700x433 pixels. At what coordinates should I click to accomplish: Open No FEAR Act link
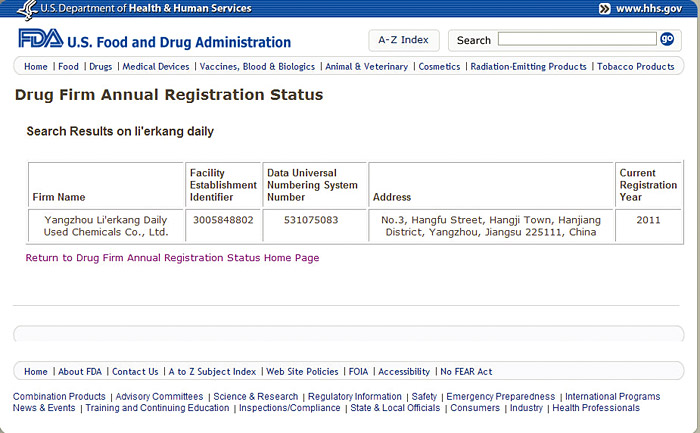pos(467,371)
